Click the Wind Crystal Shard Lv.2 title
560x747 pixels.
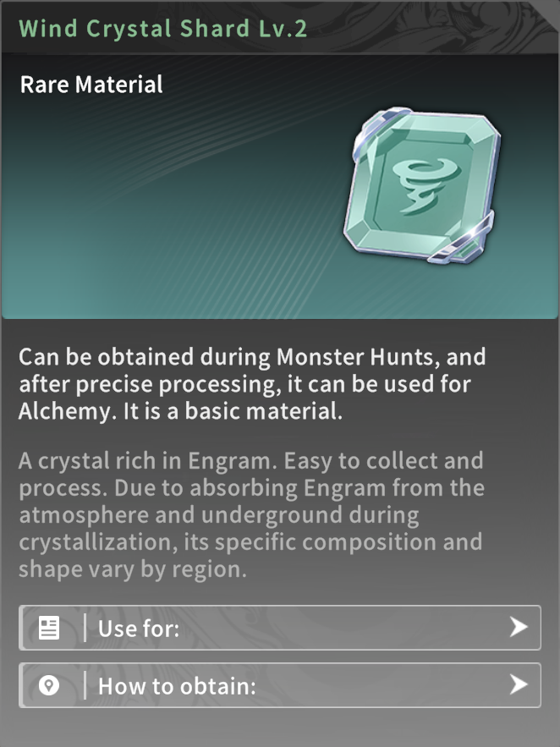click(163, 29)
